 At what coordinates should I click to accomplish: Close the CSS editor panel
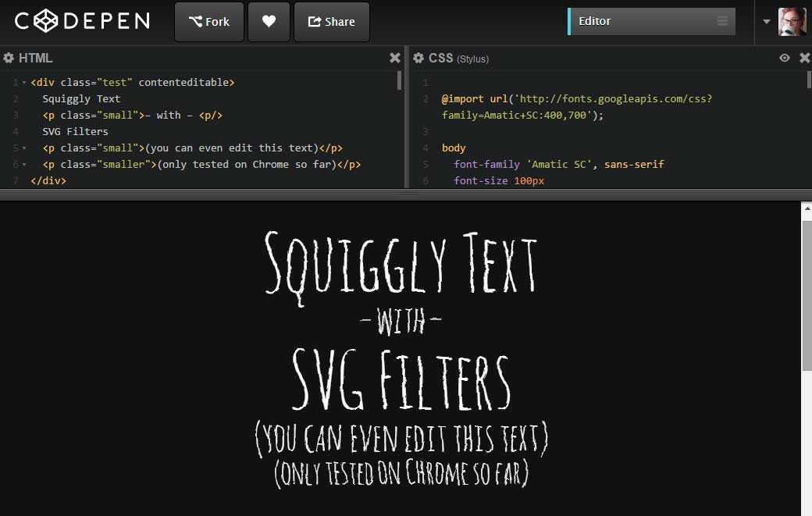805,57
